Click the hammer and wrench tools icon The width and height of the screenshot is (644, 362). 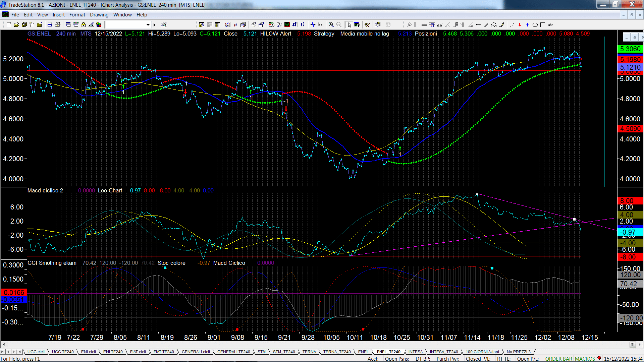click(x=367, y=25)
